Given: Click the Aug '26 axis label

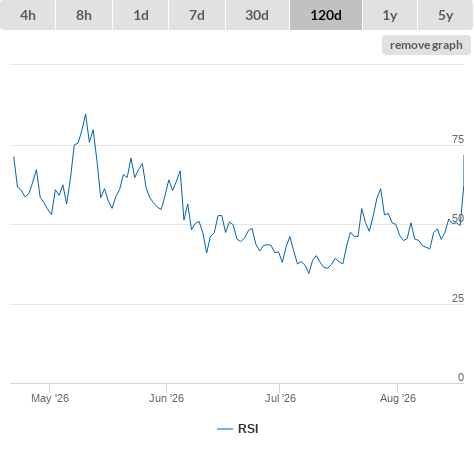Looking at the screenshot, I should tap(398, 398).
